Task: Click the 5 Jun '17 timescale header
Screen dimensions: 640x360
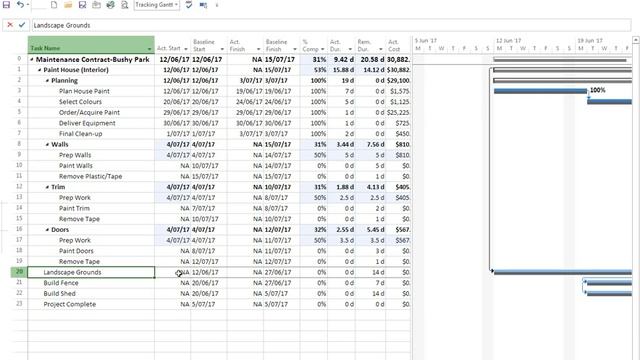Action: pos(426,41)
